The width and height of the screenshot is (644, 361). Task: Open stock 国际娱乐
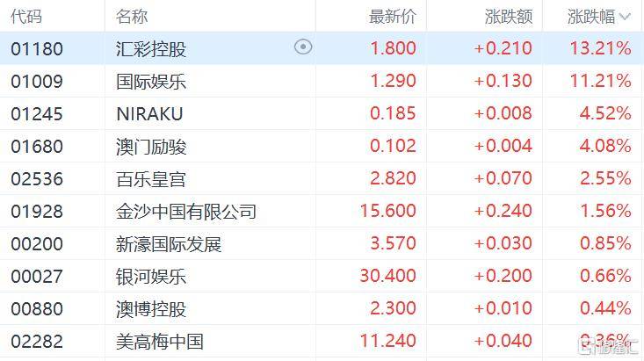tap(322, 81)
